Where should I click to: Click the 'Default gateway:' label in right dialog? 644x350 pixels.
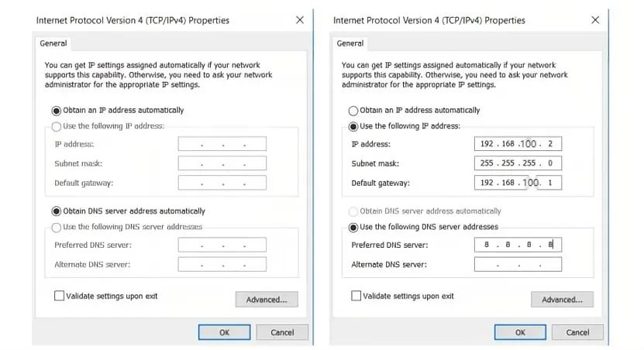tap(381, 183)
